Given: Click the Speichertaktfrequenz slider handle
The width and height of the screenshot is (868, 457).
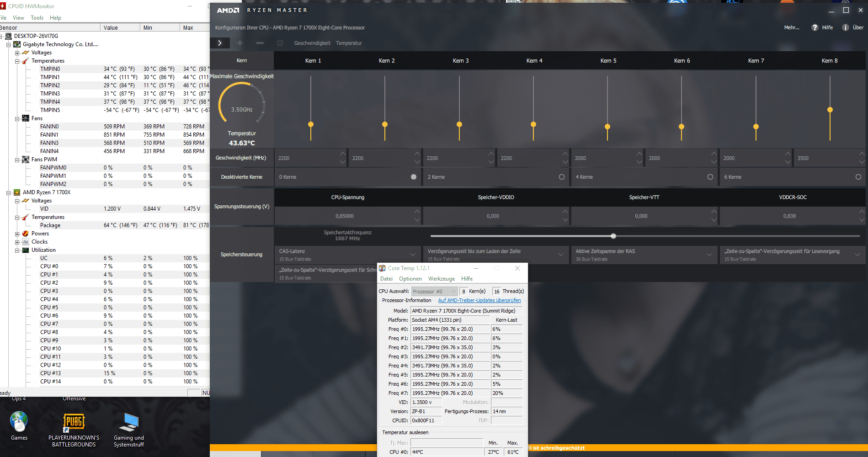Looking at the screenshot, I should [613, 236].
